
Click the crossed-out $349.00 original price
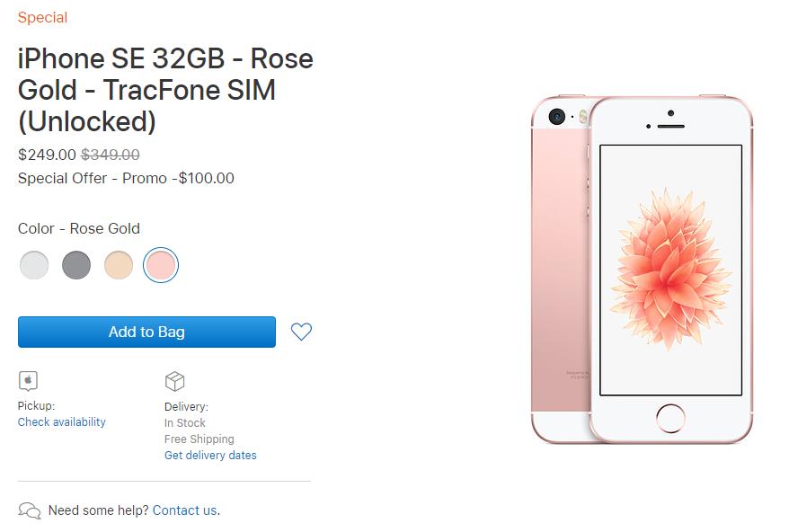click(x=110, y=155)
